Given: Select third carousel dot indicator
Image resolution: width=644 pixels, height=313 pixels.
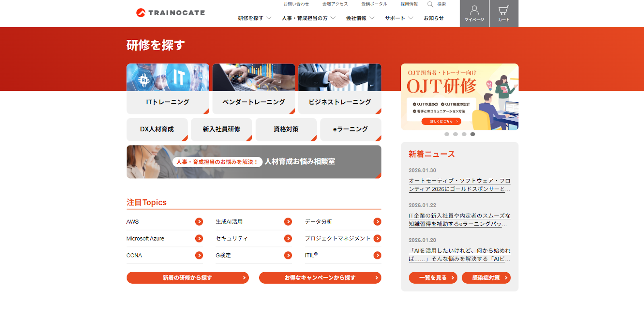Looking at the screenshot, I should coord(464,134).
